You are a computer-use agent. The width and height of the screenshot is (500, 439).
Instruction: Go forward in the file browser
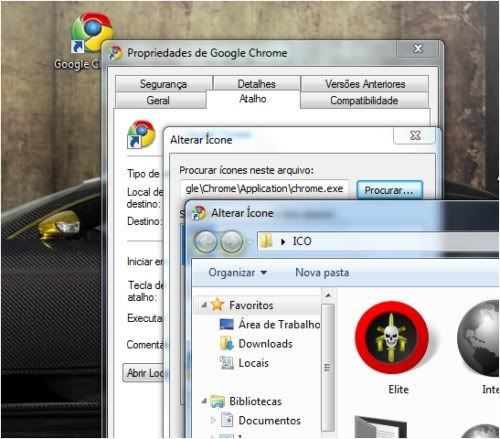tap(232, 241)
